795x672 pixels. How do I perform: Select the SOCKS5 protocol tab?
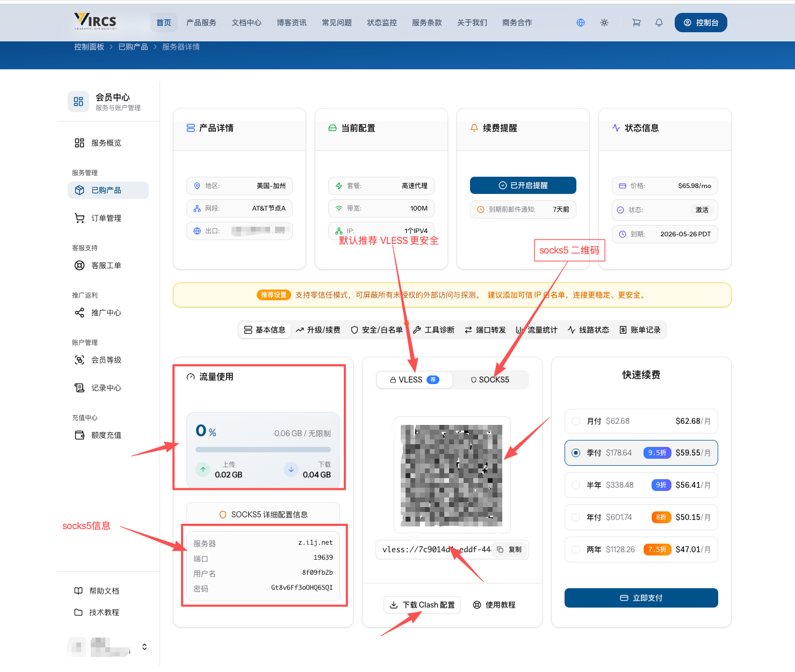tap(490, 380)
